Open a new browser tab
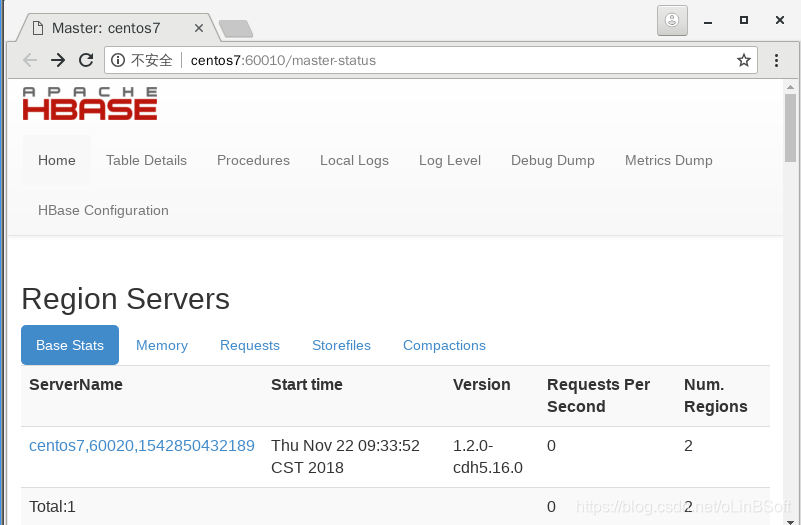Image resolution: width=801 pixels, height=525 pixels. (x=235, y=29)
